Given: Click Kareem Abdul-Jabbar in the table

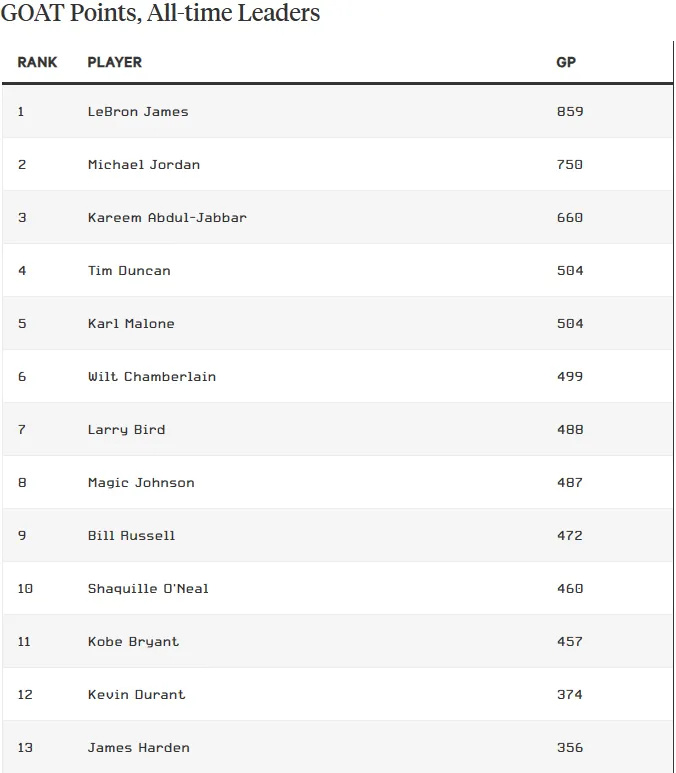Looking at the screenshot, I should click(x=167, y=217).
